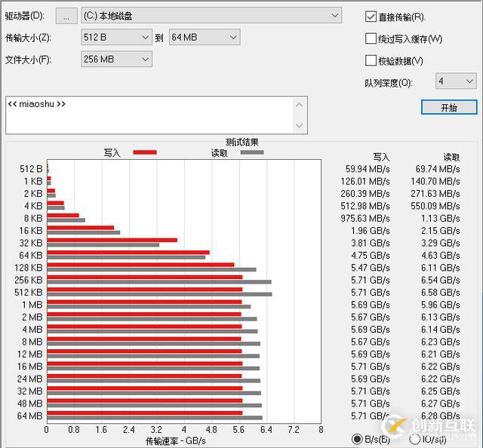
Task: Click the drive browse "..." button
Action: pyautogui.click(x=67, y=15)
